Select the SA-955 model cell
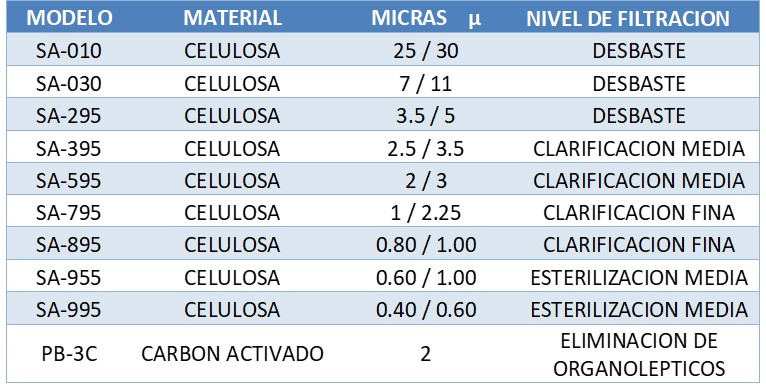Screen dimensions: 766x389 pyautogui.click(x=69, y=278)
